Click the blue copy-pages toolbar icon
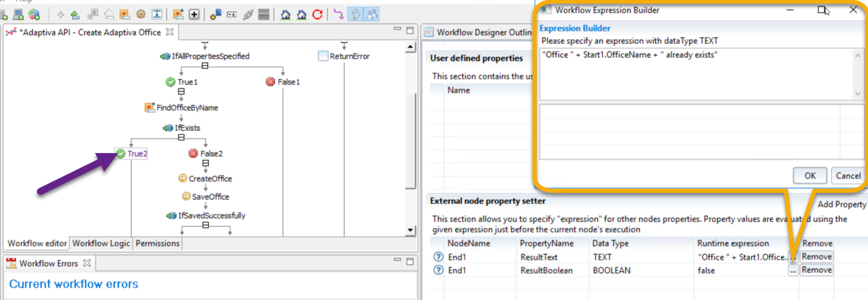The image size is (868, 300). click(x=216, y=14)
